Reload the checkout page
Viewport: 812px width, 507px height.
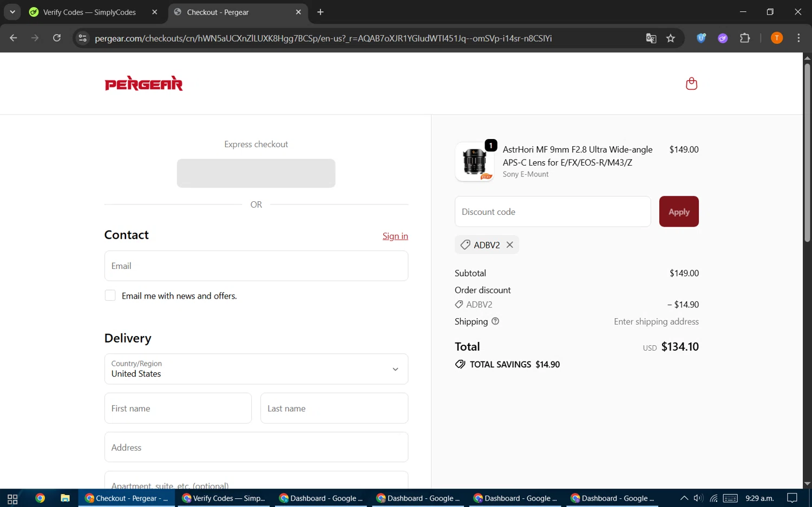[57, 38]
